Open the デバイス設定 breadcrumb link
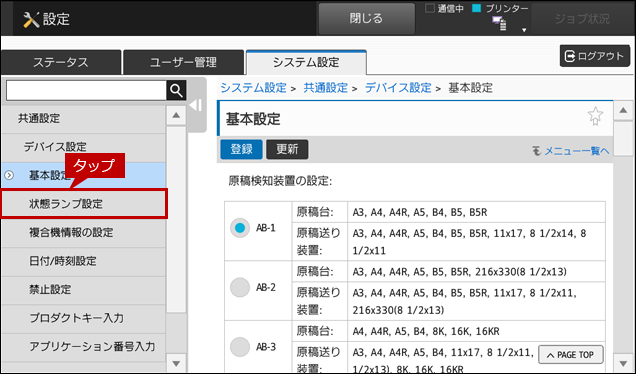 pos(398,88)
